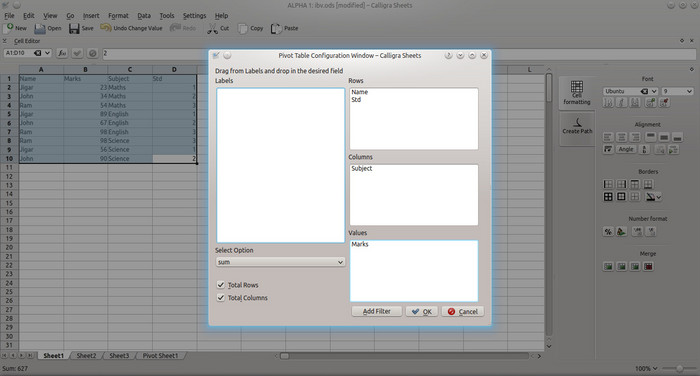The height and width of the screenshot is (376, 700).
Task: Click the Paste clipboard icon
Action: coord(276,29)
